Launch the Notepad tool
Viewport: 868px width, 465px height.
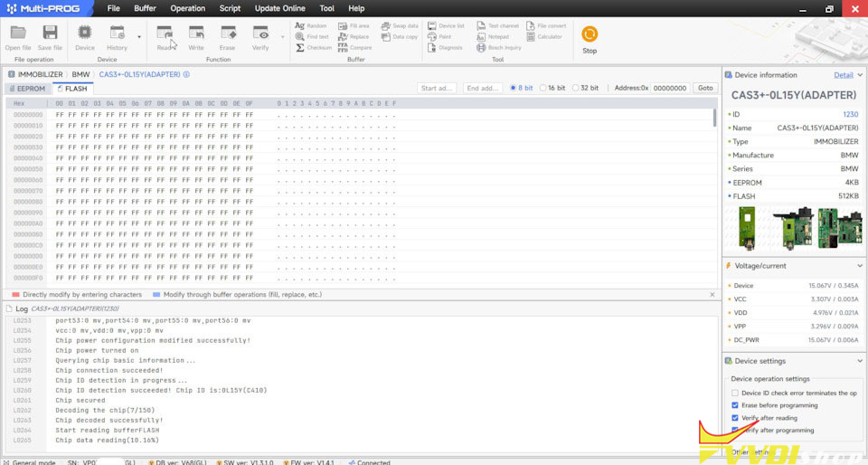tap(493, 36)
